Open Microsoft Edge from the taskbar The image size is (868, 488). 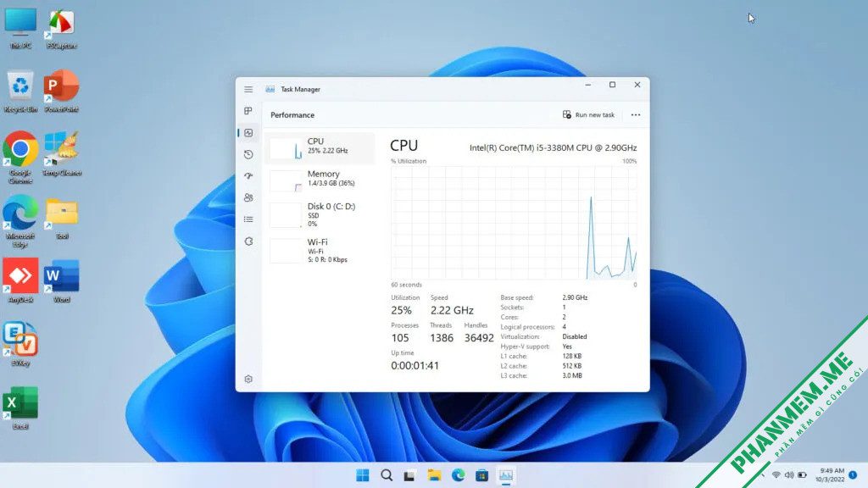[458, 475]
